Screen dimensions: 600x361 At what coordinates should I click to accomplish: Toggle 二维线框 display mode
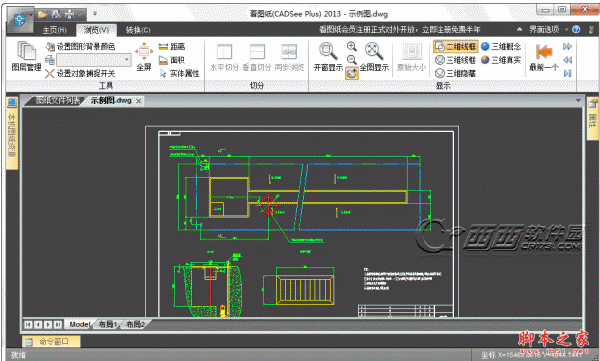pos(455,47)
